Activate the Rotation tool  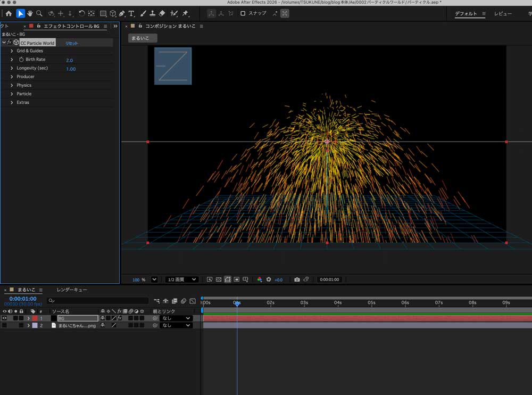(81, 13)
